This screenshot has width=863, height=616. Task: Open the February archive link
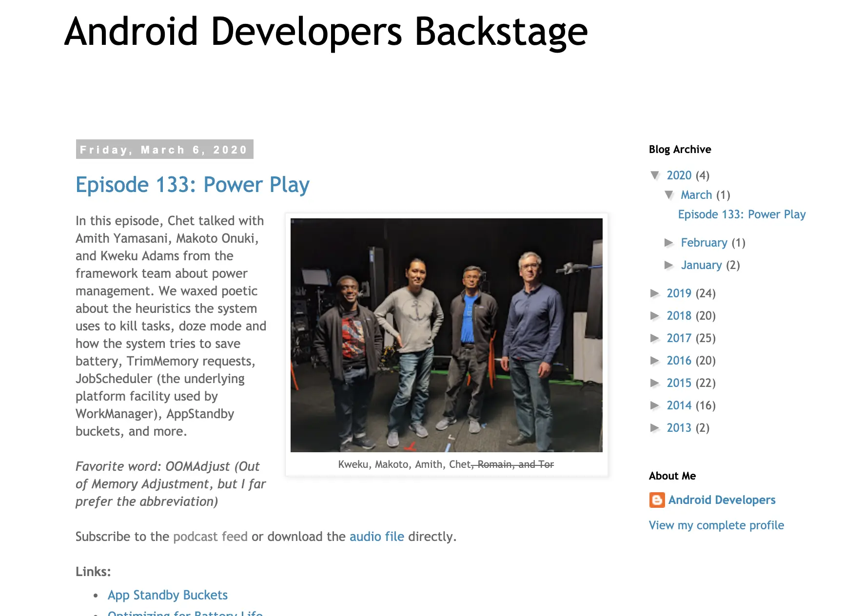pyautogui.click(x=704, y=243)
